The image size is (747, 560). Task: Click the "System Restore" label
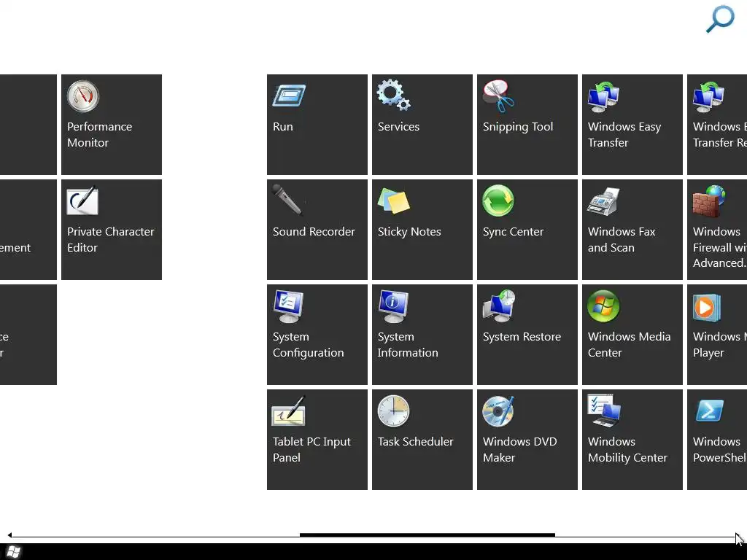(522, 337)
